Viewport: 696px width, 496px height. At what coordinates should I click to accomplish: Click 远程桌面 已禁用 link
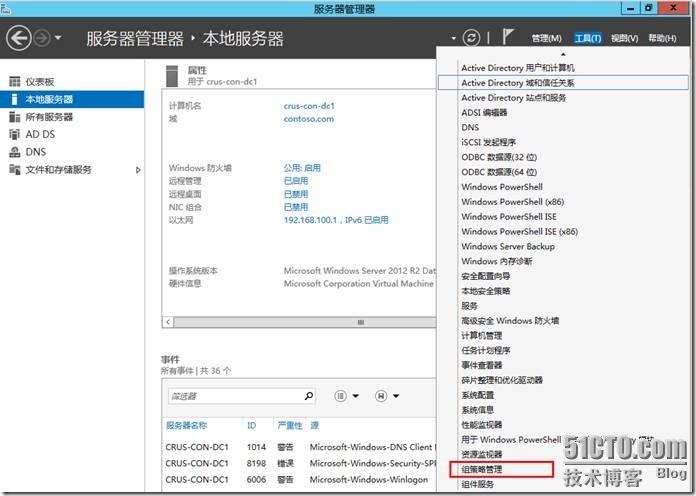click(x=296, y=194)
